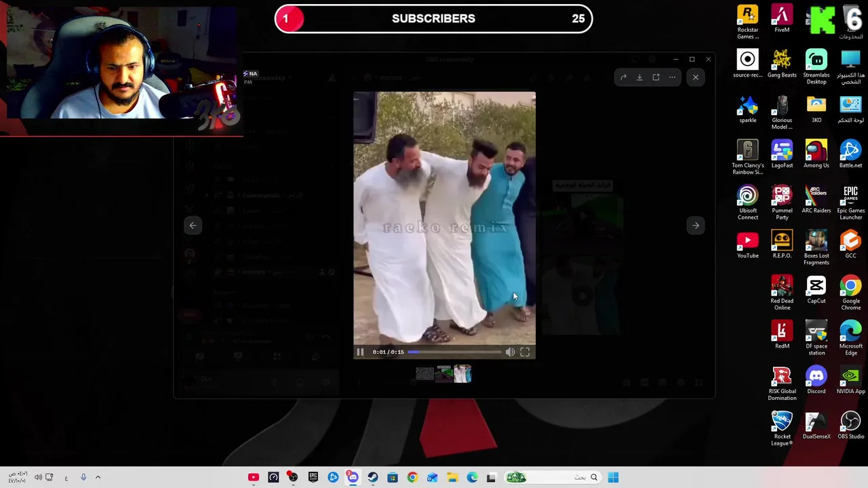Open NVIDIA App desktop shortcut

(850, 380)
